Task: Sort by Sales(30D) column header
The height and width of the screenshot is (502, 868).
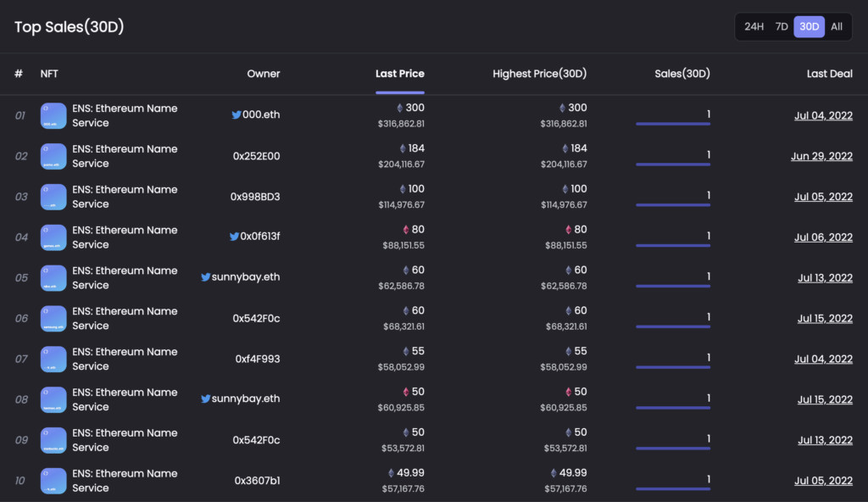Action: 682,74
